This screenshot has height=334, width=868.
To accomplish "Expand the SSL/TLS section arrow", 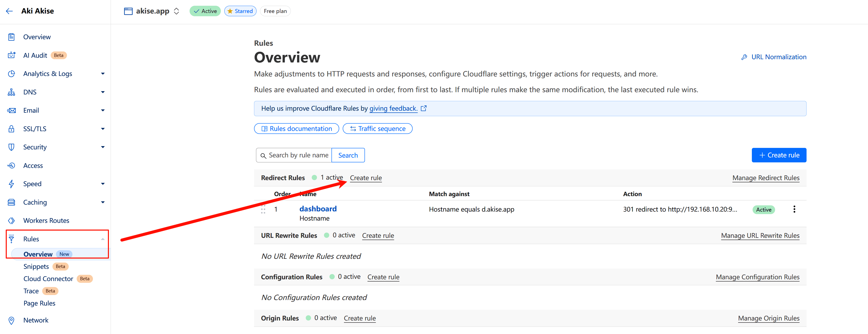I will tap(103, 129).
